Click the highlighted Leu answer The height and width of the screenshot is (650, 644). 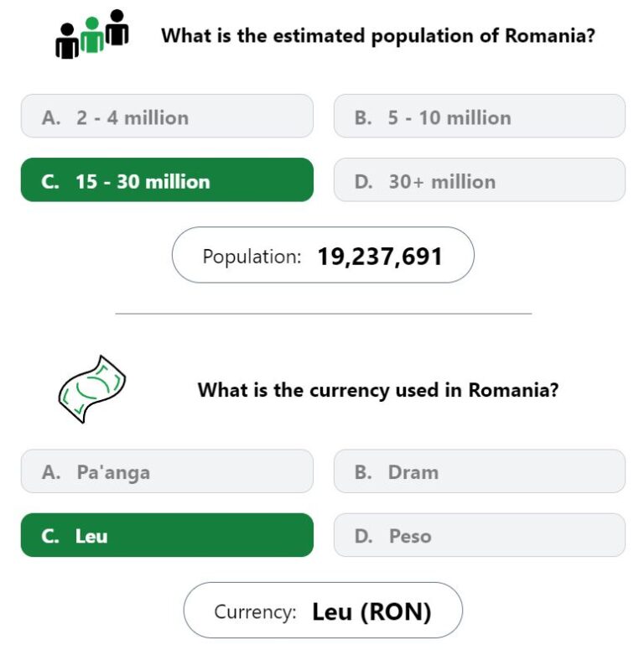[167, 535]
